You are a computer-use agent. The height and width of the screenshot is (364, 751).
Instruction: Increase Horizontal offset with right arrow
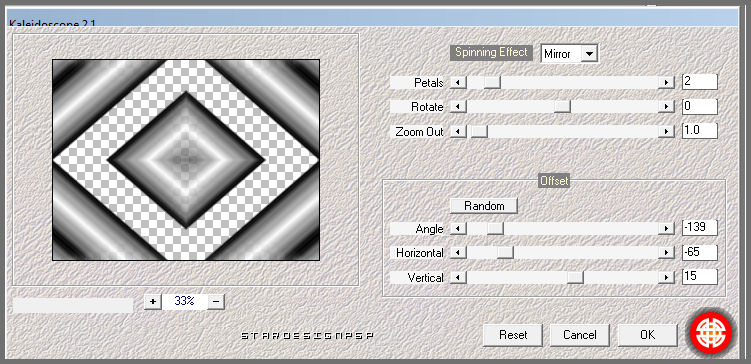coord(666,252)
